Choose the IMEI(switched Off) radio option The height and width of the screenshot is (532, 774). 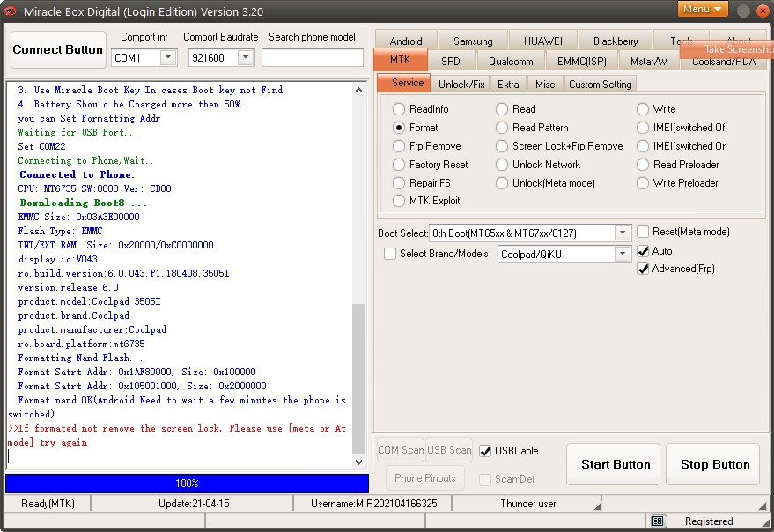click(x=642, y=128)
